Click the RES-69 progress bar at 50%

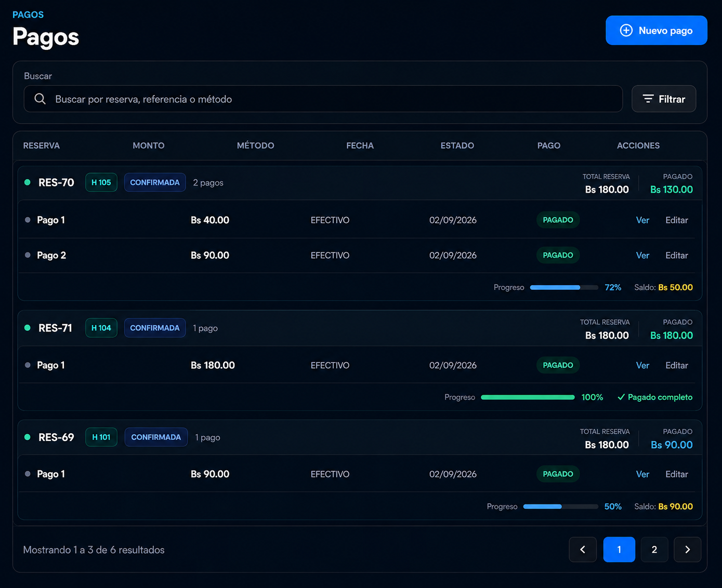coord(560,506)
